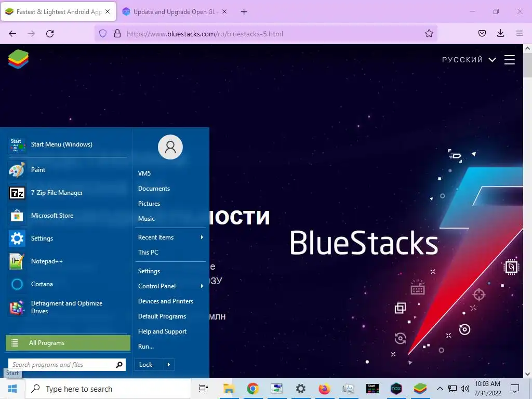532x399 pixels.
Task: Open Settings in the right start menu column
Action: [149, 271]
